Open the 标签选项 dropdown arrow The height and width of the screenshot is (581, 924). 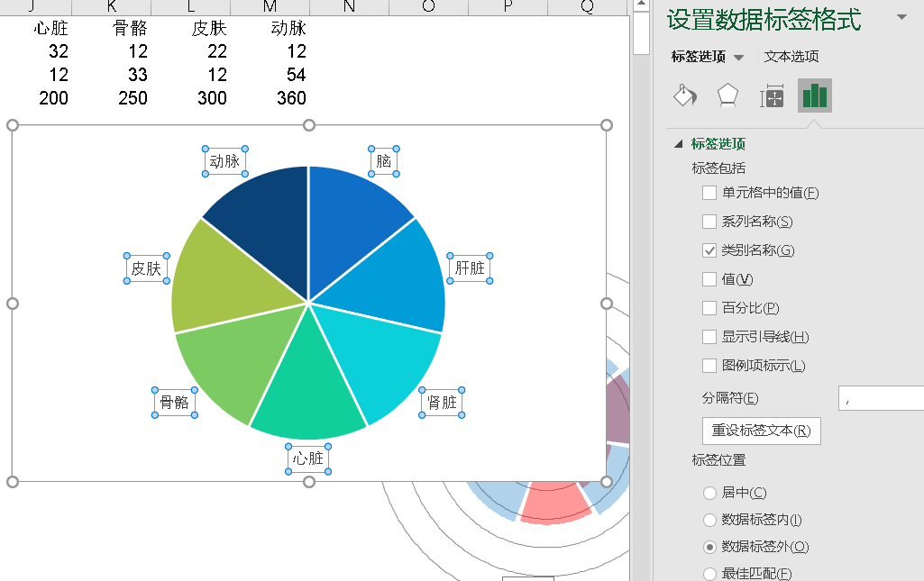click(738, 58)
